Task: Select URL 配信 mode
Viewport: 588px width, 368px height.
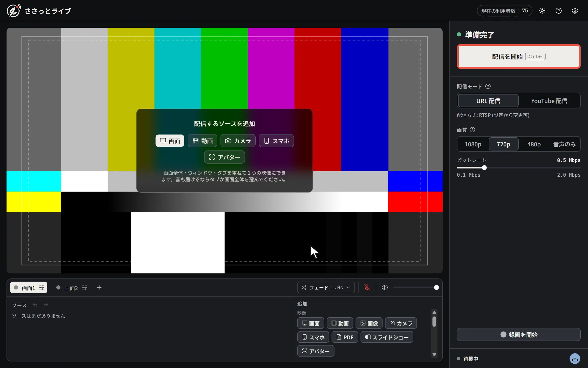Action: click(x=488, y=101)
